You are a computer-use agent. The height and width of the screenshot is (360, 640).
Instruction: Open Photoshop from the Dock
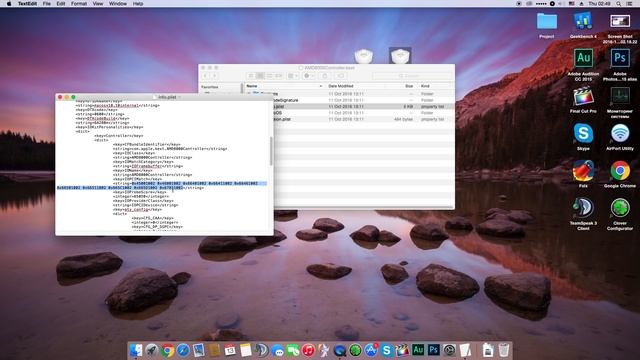coord(433,350)
